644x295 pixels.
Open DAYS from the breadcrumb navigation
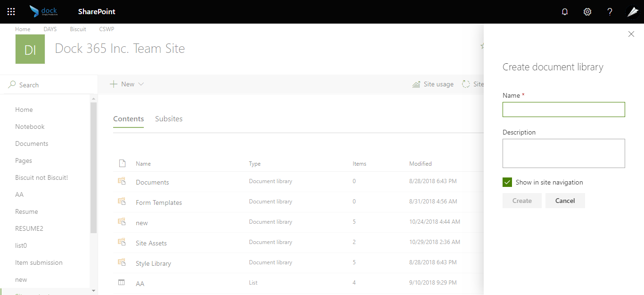click(50, 29)
